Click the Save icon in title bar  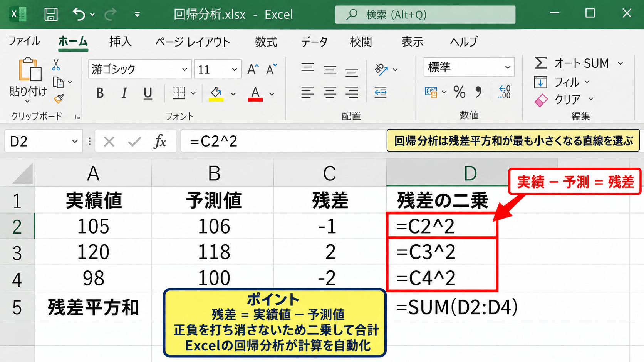[51, 15]
